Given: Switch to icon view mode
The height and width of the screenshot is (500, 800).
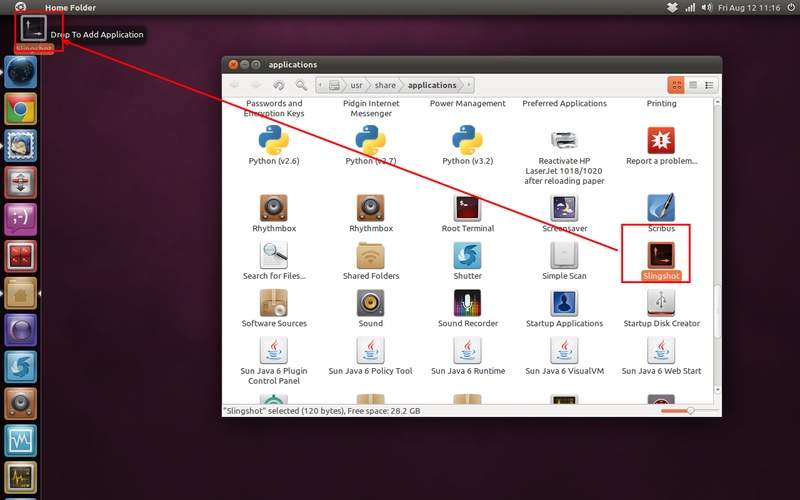Looking at the screenshot, I should 677,85.
